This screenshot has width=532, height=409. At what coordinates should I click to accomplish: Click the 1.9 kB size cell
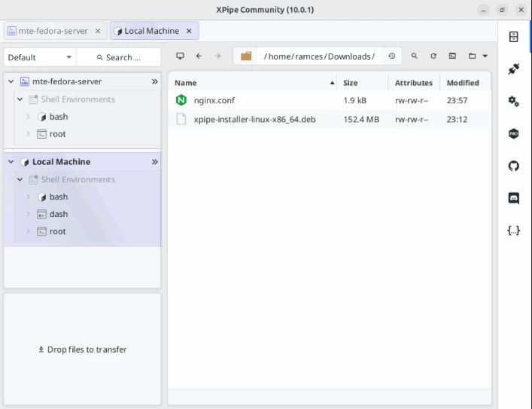355,100
